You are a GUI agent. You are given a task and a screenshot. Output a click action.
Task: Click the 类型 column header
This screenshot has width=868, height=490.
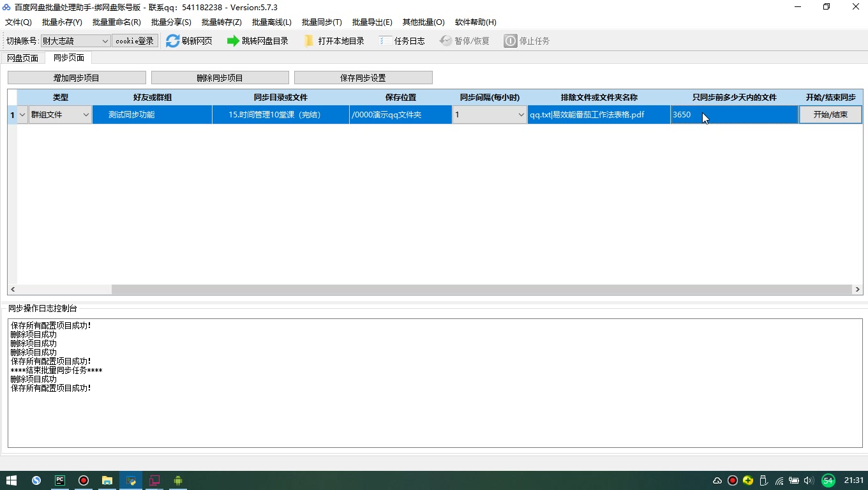tap(60, 98)
